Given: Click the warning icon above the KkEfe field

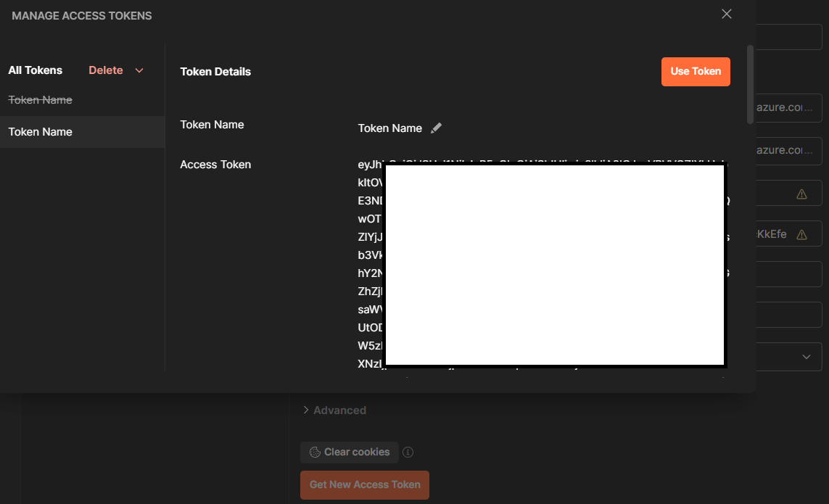Looking at the screenshot, I should pyautogui.click(x=801, y=194).
